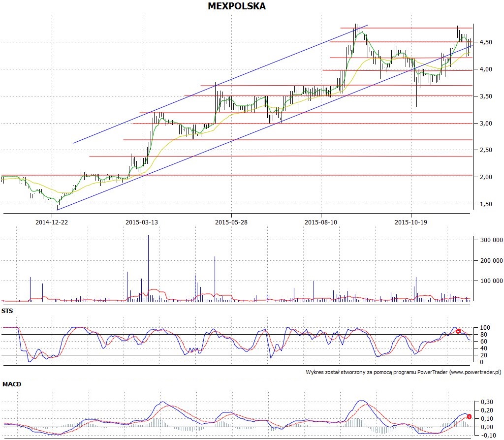Click the PowerTrader credit text
This screenshot has height=440, width=504.
(x=404, y=372)
